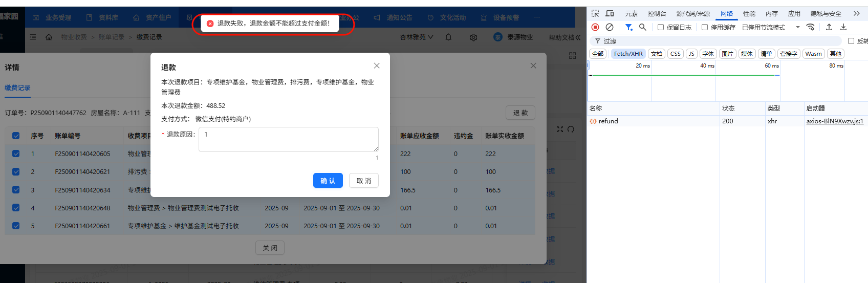868x283 pixels.
Task: Click the export HAR download arrow icon
Action: [x=843, y=27]
